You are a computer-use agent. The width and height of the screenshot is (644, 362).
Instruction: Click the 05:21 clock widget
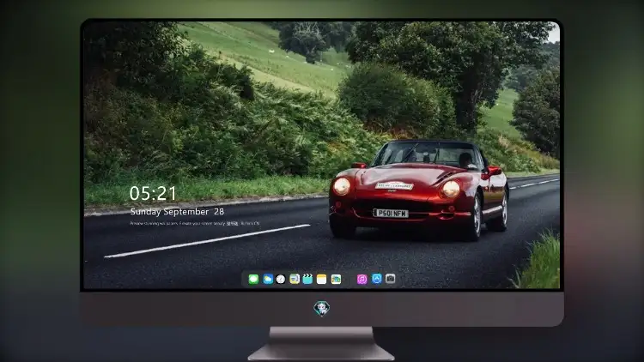[x=153, y=193]
